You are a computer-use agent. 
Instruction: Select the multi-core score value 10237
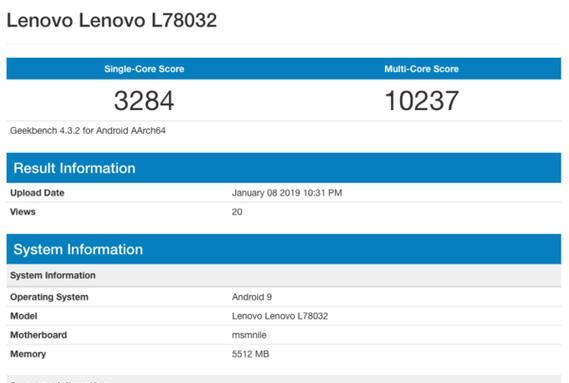coord(422,101)
